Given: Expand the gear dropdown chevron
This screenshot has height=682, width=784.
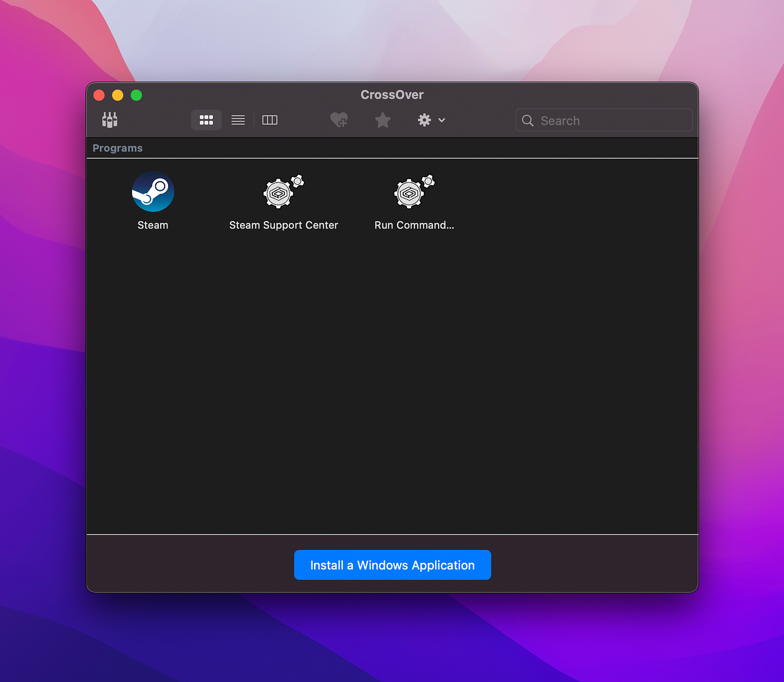Looking at the screenshot, I should click(x=442, y=120).
